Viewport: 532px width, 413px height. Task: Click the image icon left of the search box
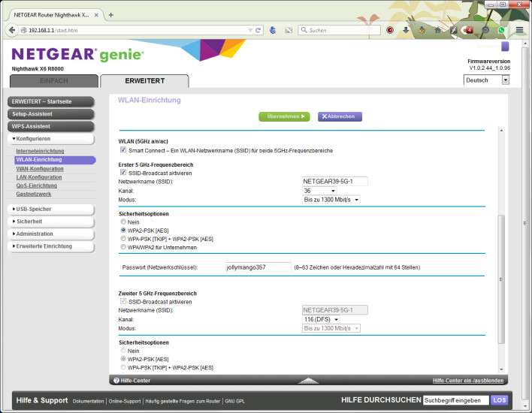click(289, 30)
